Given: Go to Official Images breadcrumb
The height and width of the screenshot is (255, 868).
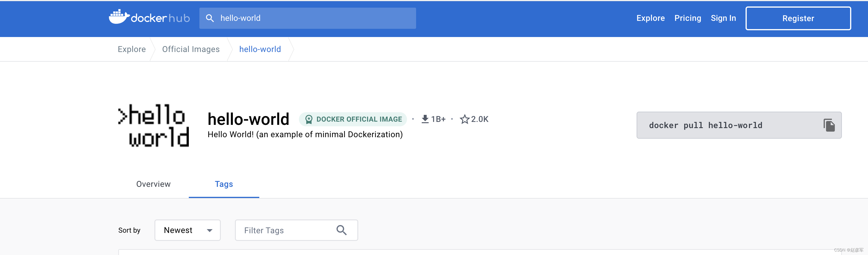Looking at the screenshot, I should pyautogui.click(x=191, y=49).
